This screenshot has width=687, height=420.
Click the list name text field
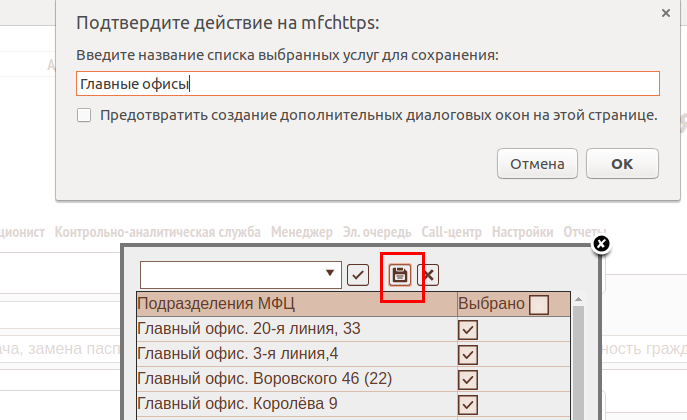click(x=367, y=84)
